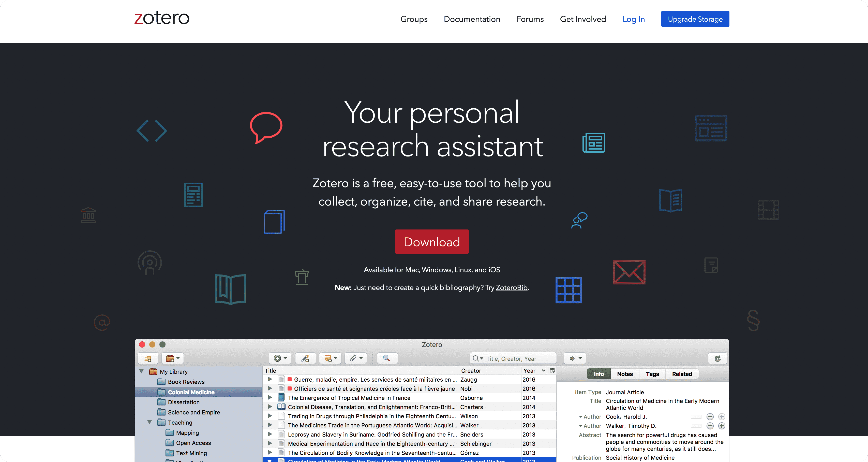Collapse the My Library tree triangle

coord(142,371)
